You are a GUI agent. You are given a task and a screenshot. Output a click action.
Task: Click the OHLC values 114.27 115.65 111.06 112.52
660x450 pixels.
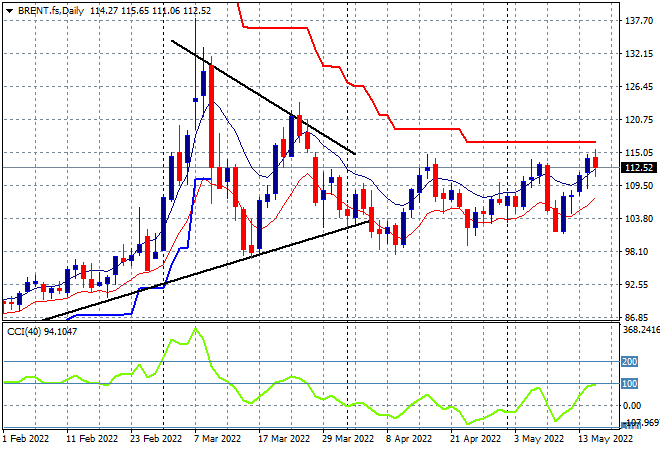150,11
